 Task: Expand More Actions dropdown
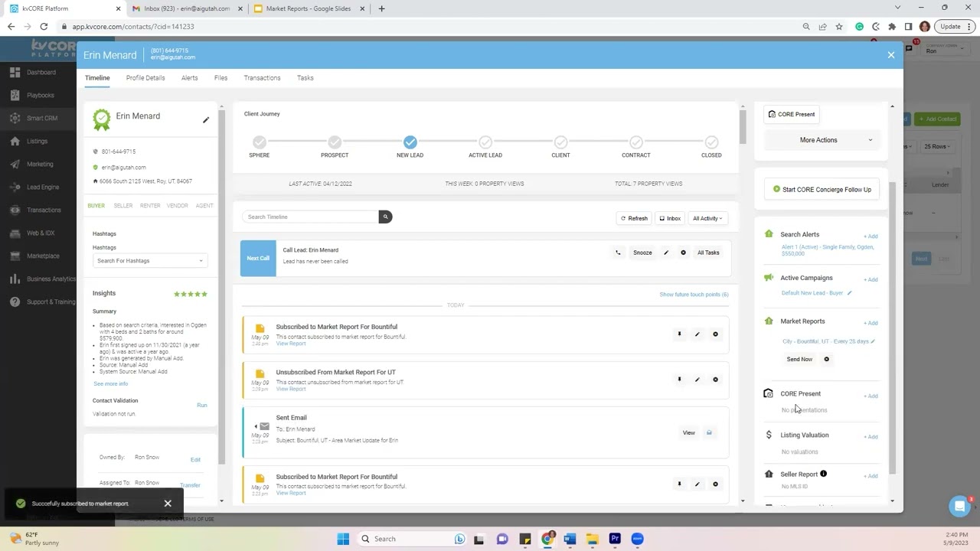pos(822,140)
